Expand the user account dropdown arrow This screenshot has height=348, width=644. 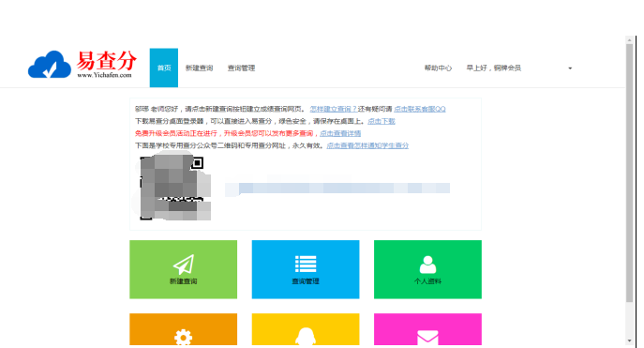tap(570, 68)
